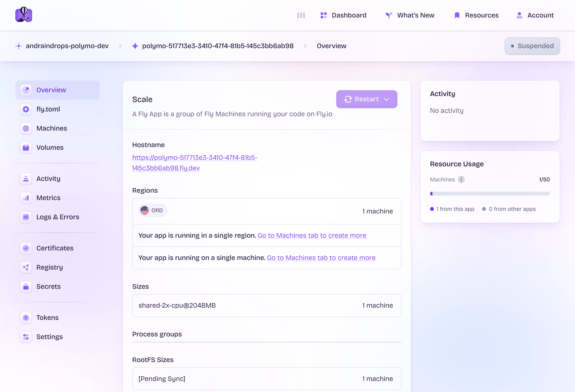Open the Secrets lock icon

(x=26, y=286)
